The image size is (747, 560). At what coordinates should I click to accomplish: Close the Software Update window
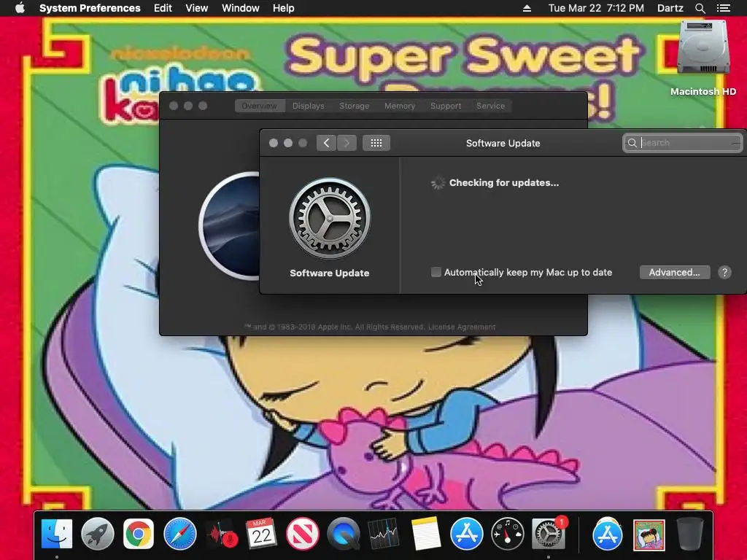point(274,143)
